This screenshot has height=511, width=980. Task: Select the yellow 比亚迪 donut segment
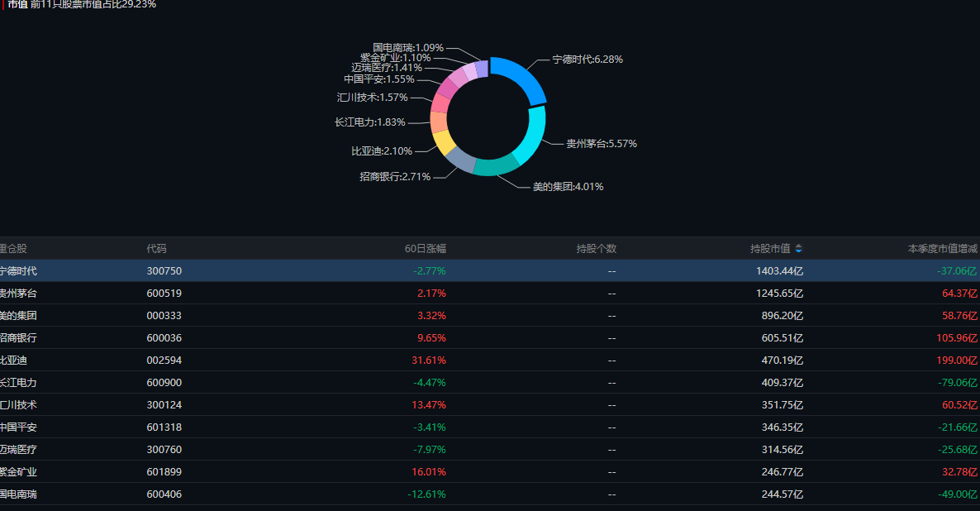click(x=443, y=142)
